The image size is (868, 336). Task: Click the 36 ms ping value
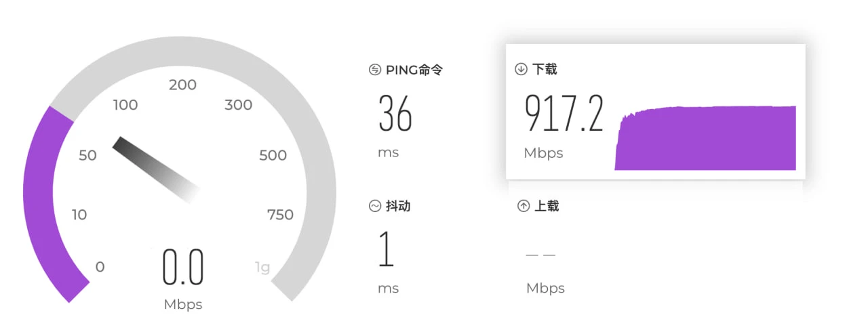click(x=395, y=114)
